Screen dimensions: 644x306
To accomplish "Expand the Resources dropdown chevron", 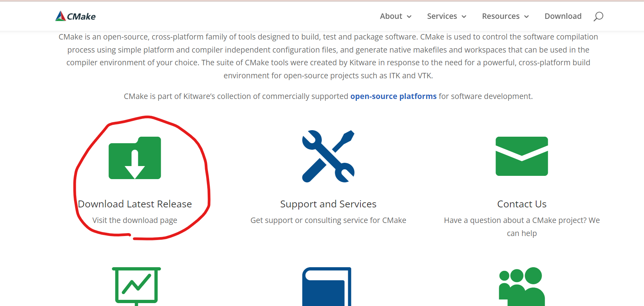I will tap(526, 17).
